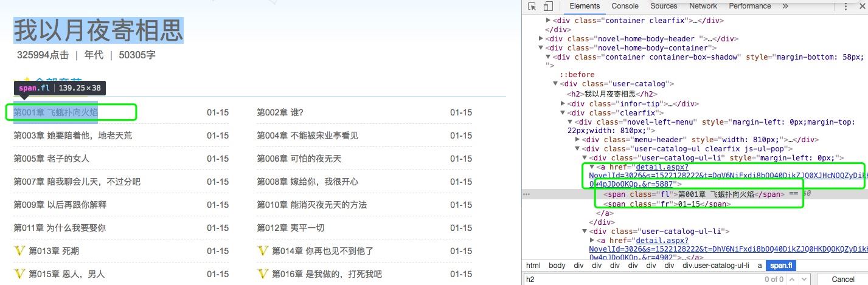Select the body breadcrumb
The image size is (868, 285).
557,266
